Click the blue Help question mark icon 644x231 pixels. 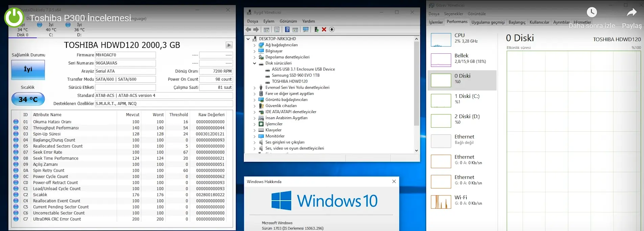point(287,29)
